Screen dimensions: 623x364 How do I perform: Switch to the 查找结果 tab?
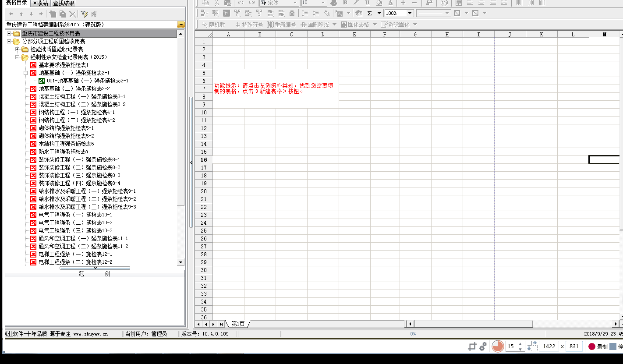coord(64,3)
